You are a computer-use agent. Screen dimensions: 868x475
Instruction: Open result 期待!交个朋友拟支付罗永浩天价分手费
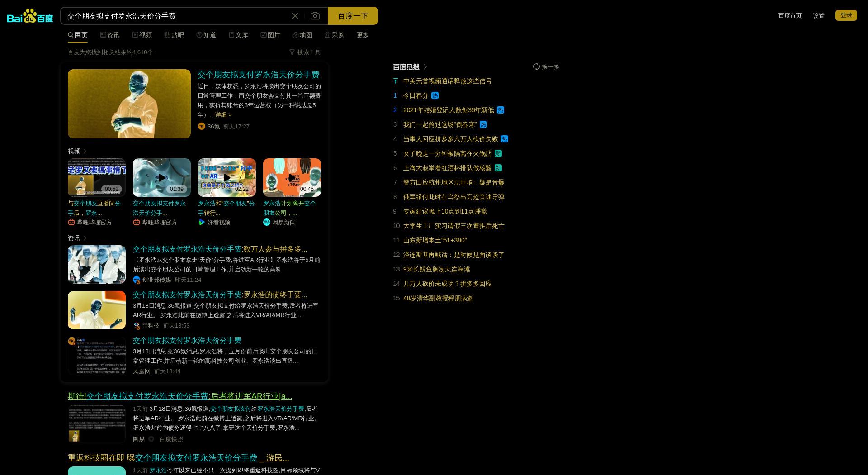[x=180, y=396]
